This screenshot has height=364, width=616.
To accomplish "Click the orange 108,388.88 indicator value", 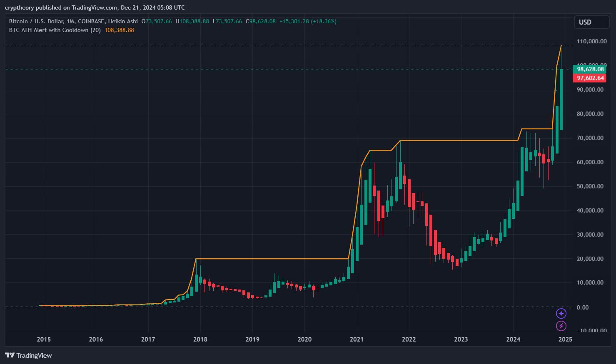I will pyautogui.click(x=119, y=30).
